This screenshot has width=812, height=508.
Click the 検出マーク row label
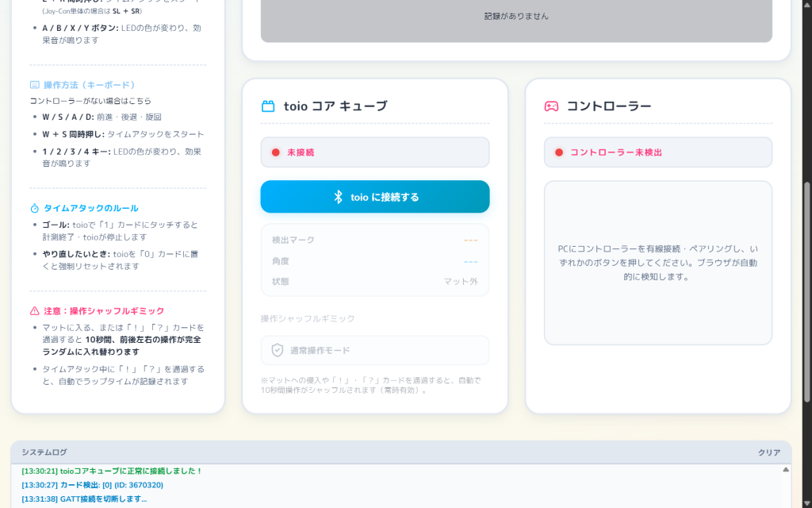click(x=293, y=240)
